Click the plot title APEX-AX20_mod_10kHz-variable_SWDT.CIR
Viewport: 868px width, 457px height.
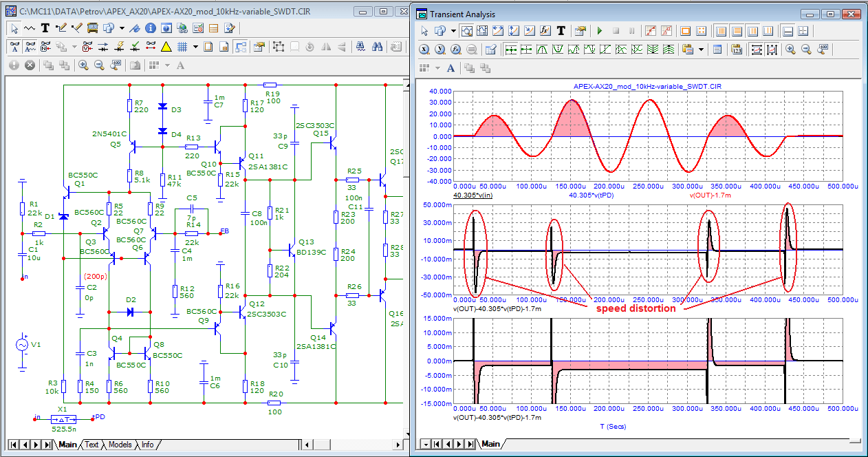click(648, 86)
